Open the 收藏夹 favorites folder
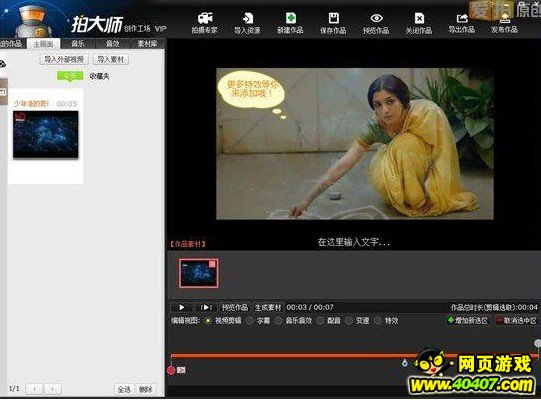Viewport: 541px width, 400px height. pos(99,76)
